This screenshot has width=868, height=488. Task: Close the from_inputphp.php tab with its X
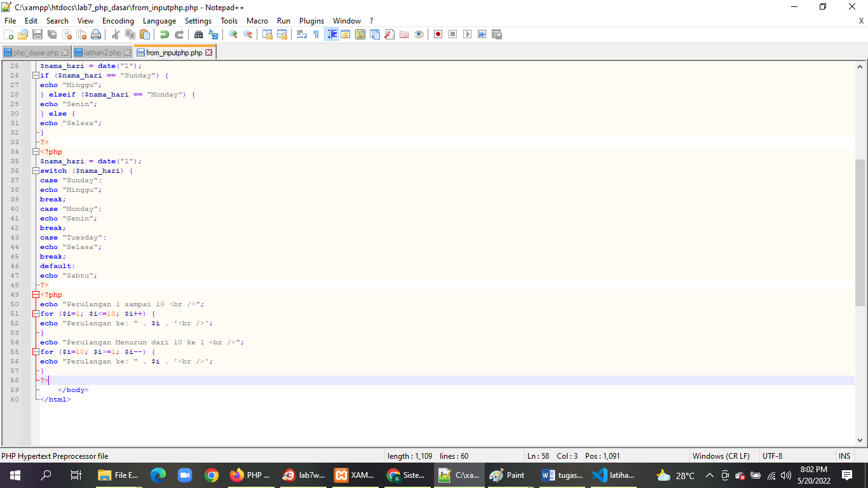pos(209,53)
